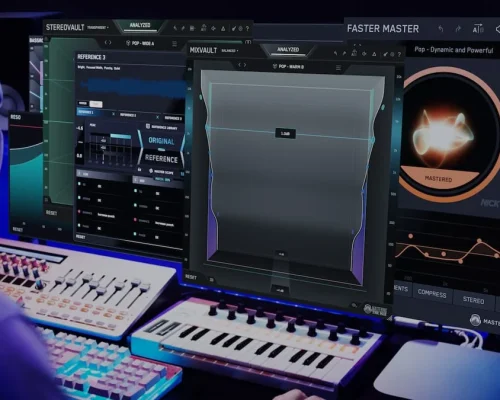Click the MIXVAULT title logo
Image resolution: width=500 pixels, height=400 pixels.
coord(203,50)
